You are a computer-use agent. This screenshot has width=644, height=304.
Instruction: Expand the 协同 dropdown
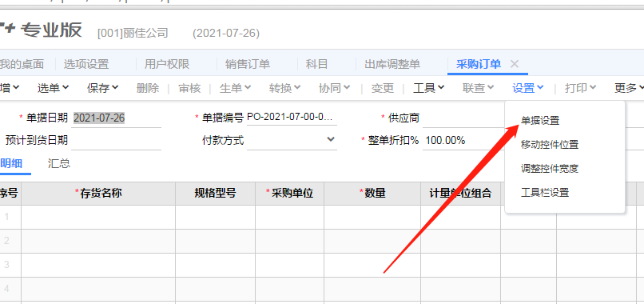click(334, 88)
